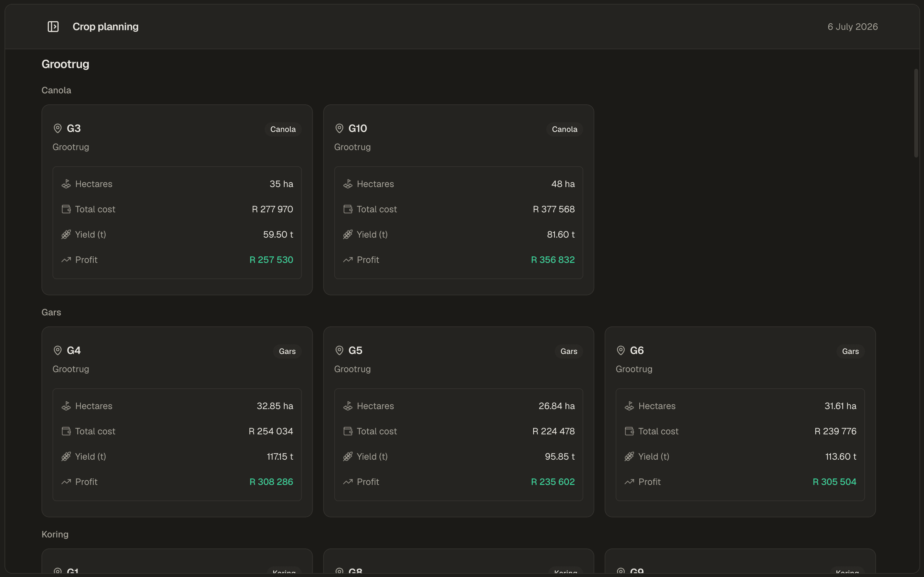Click the Canola section heading

pyautogui.click(x=56, y=90)
